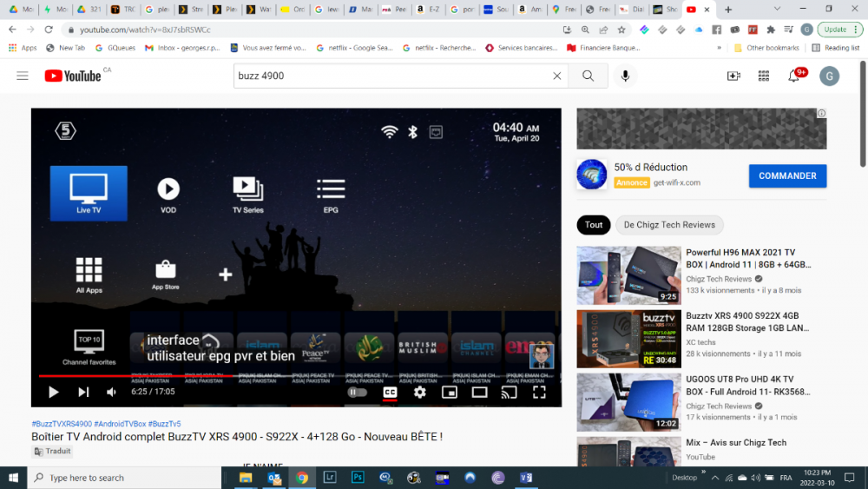Image resolution: width=868 pixels, height=489 pixels.
Task: Mute the video volume
Action: click(x=111, y=392)
